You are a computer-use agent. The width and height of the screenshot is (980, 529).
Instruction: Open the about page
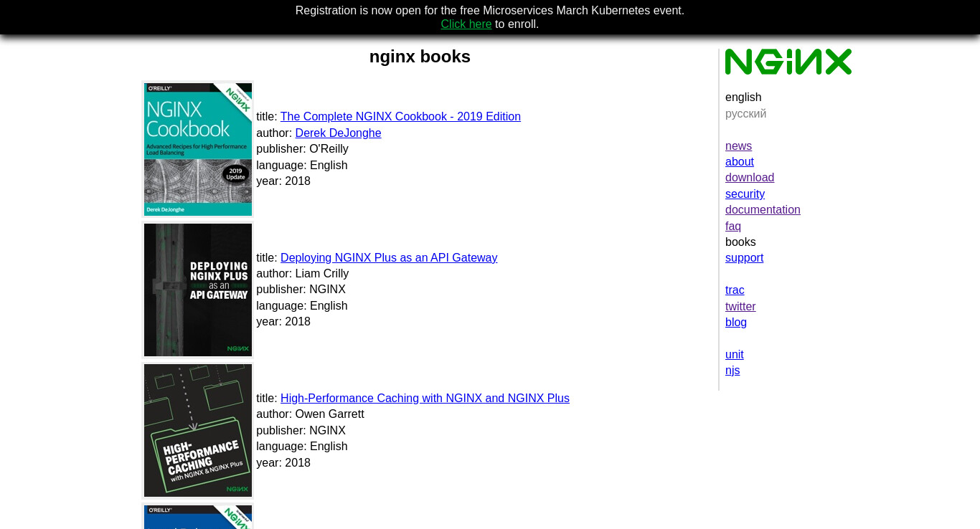point(740,162)
